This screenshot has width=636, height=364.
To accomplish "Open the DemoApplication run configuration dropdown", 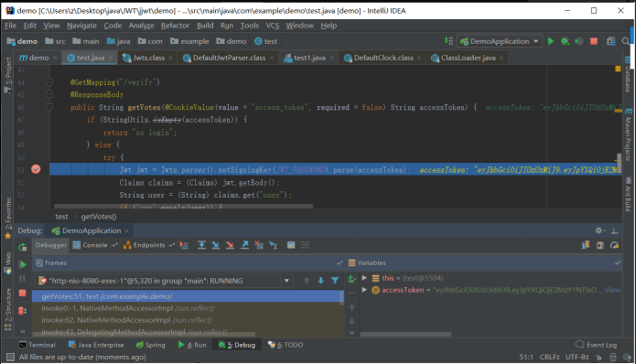I will pyautogui.click(x=500, y=41).
